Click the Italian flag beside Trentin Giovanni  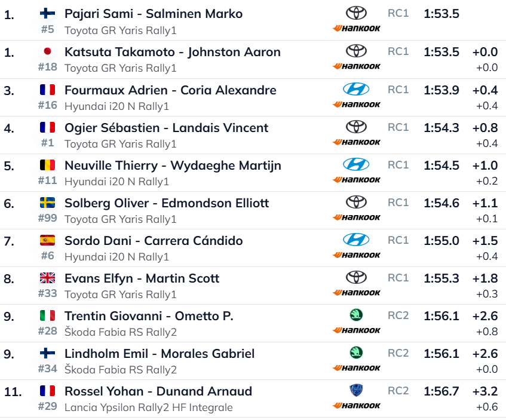coord(47,316)
